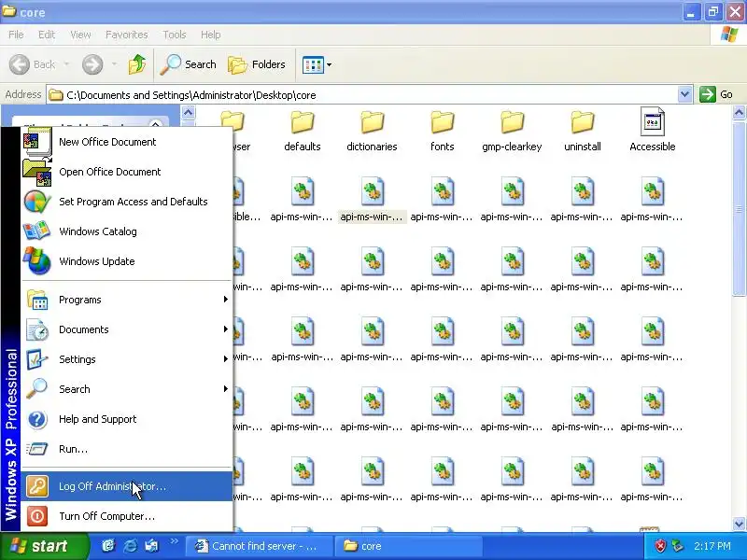Click the system clock showing 2:17 PM
The height and width of the screenshot is (560, 747).
click(712, 546)
